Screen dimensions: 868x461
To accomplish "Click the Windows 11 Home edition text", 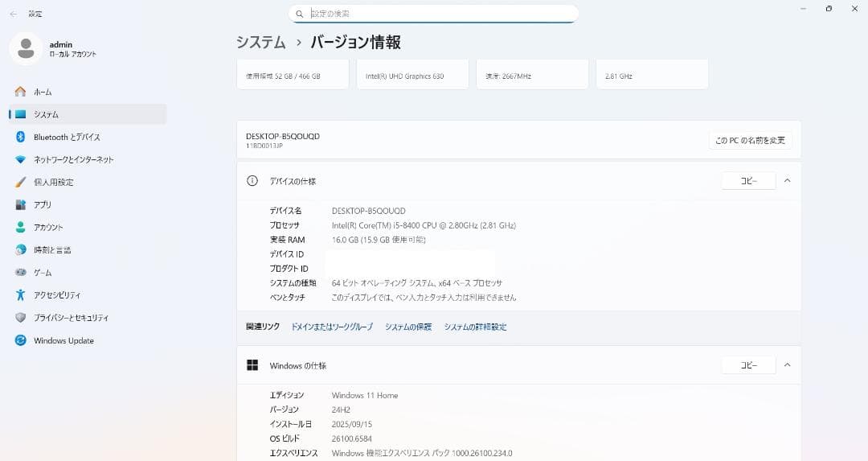I will tap(365, 395).
